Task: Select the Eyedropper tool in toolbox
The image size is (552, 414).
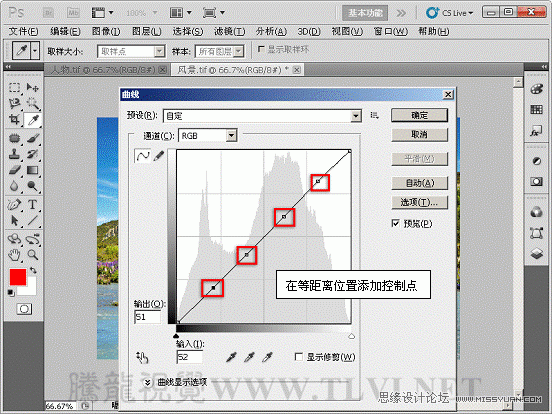Action: [x=33, y=120]
